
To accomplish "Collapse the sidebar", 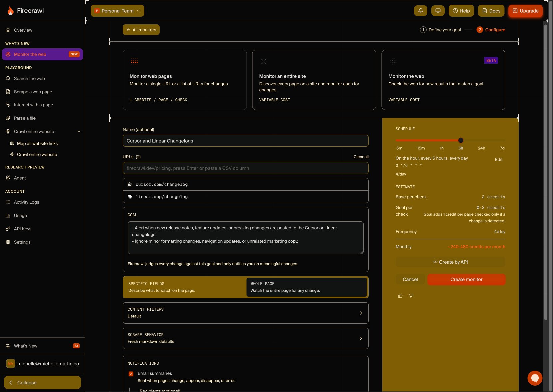I will (42, 383).
